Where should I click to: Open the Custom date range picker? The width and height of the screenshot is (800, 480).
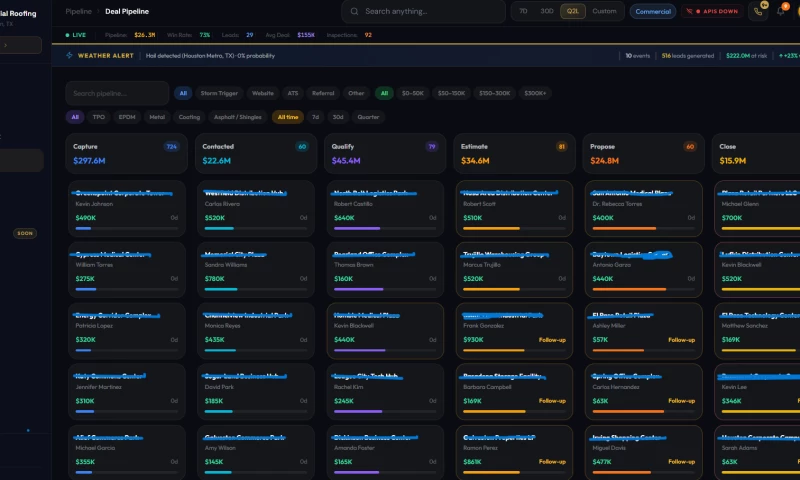click(604, 11)
